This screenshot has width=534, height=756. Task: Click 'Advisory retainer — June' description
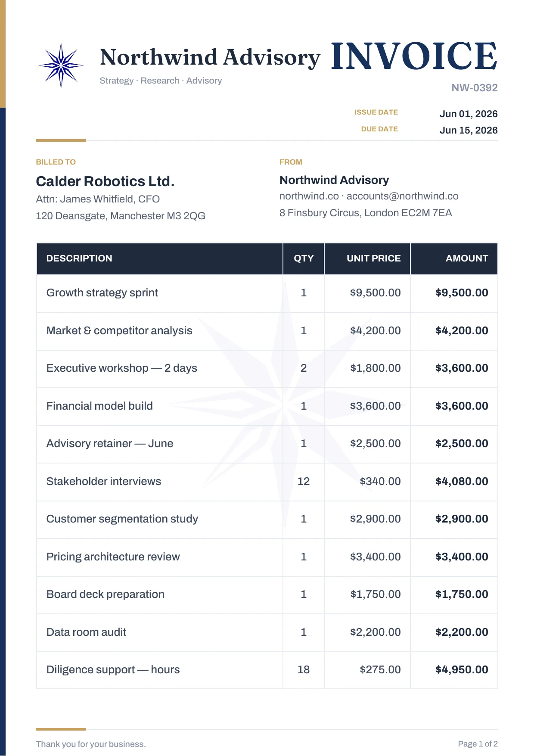pyautogui.click(x=110, y=444)
